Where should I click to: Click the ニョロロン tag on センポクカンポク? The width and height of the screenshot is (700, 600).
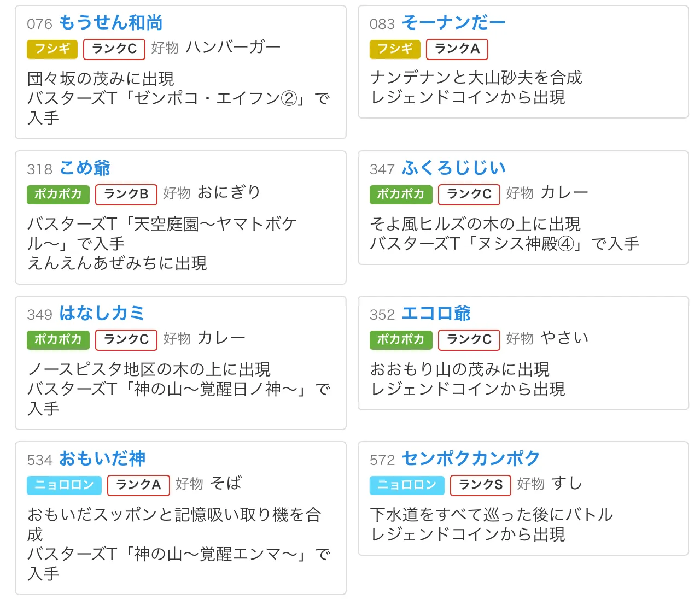click(407, 485)
